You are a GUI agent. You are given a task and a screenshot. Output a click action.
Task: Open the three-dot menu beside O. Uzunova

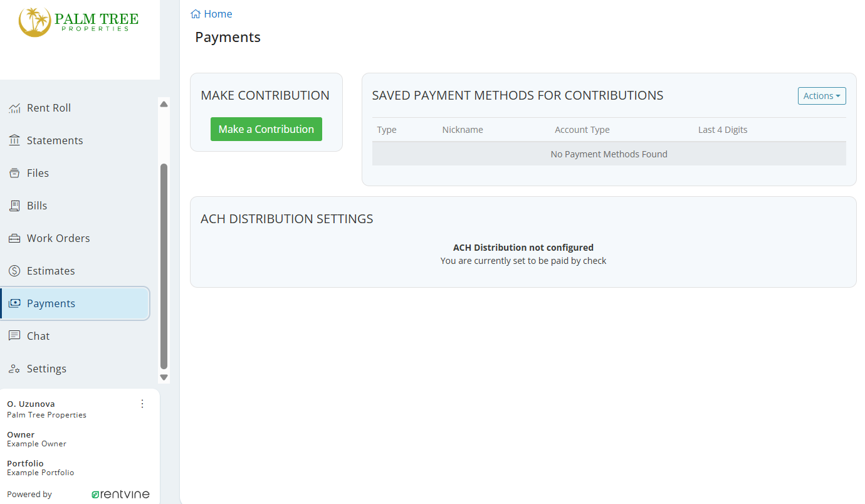[x=142, y=404]
